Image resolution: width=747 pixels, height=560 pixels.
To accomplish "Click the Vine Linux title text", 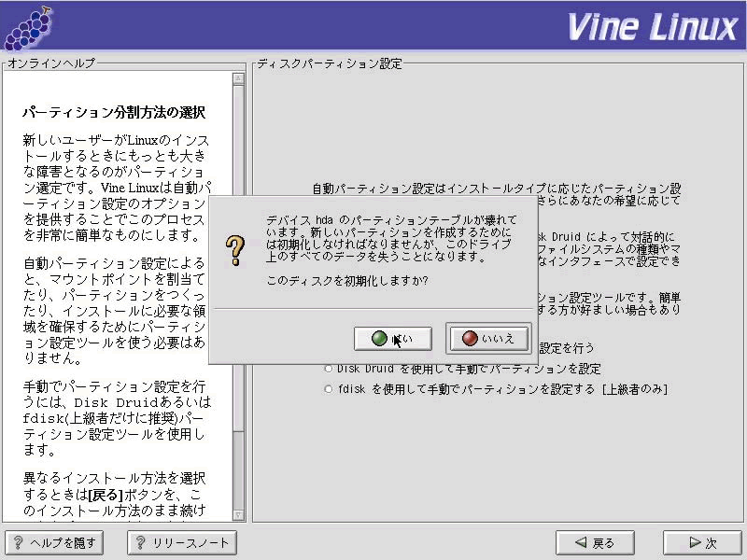I will [x=652, y=27].
